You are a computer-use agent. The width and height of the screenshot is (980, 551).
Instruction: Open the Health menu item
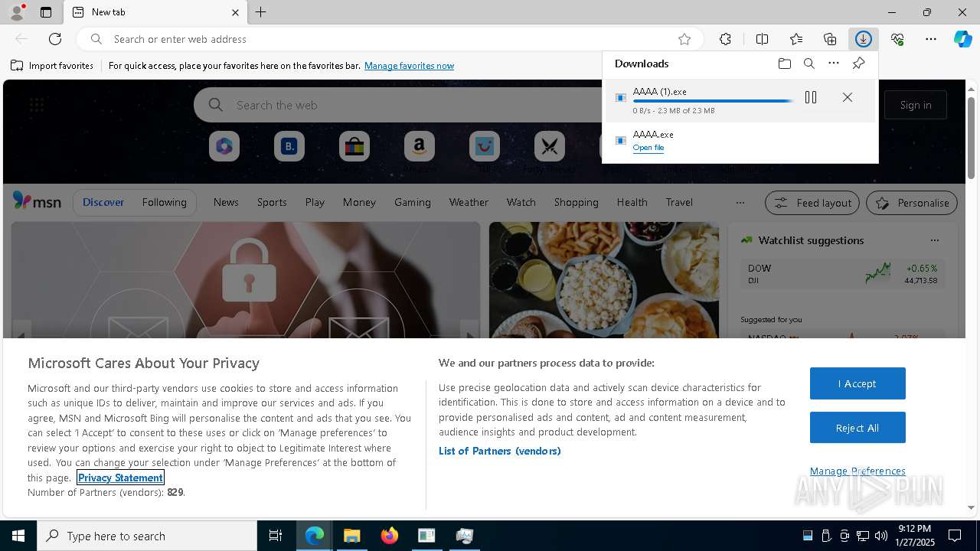pyautogui.click(x=632, y=202)
